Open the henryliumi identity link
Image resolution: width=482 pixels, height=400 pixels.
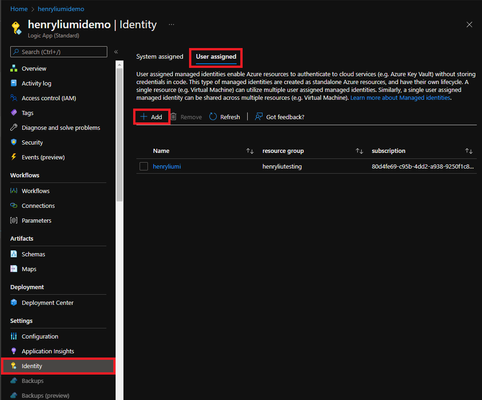coord(167,166)
